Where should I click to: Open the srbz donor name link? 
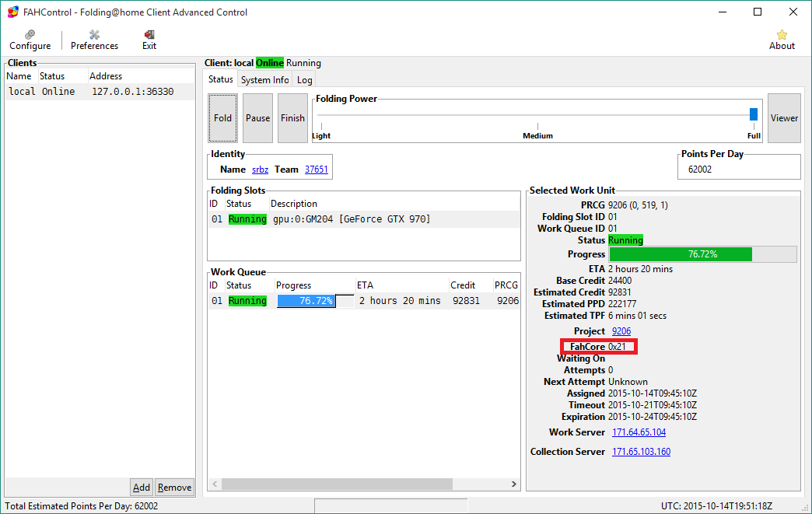(260, 170)
